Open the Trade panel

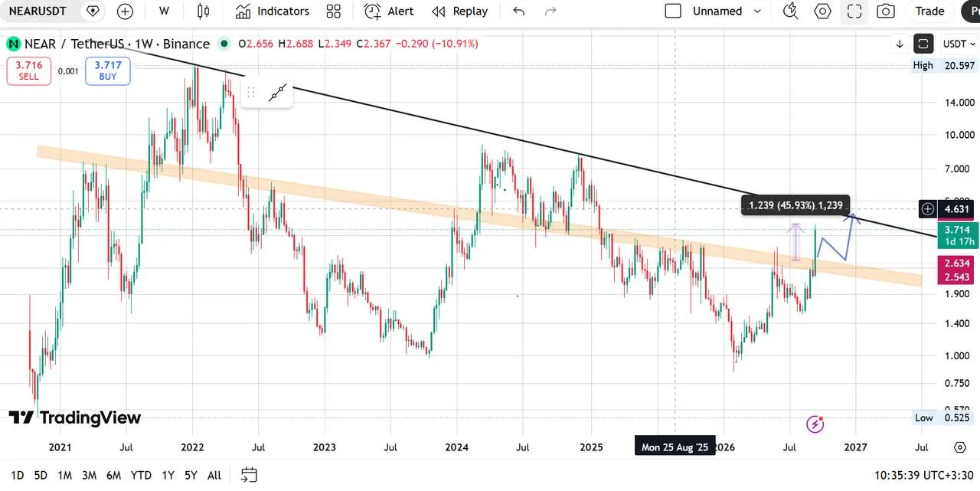coord(929,11)
